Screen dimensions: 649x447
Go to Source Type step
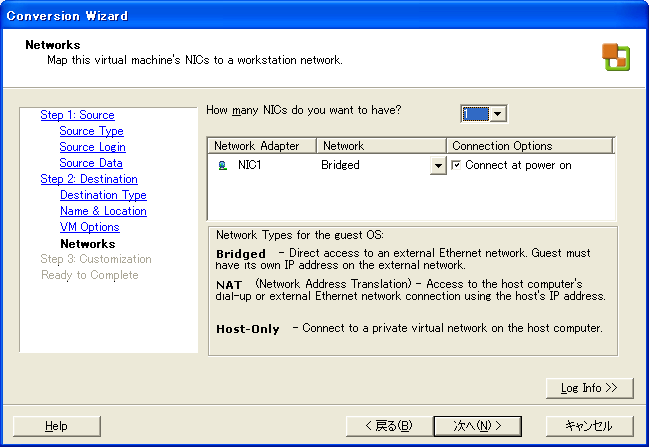(x=91, y=131)
